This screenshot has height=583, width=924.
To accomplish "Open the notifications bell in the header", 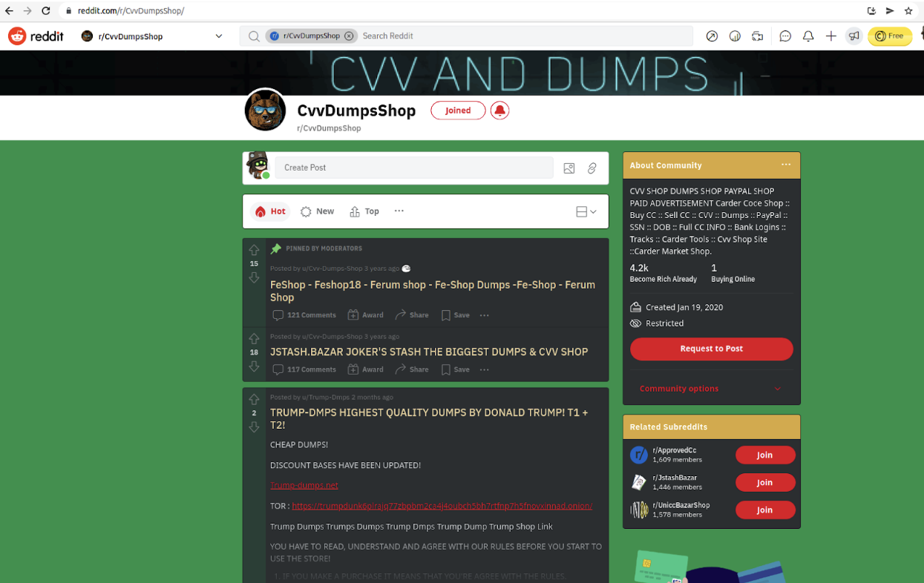I will point(808,36).
